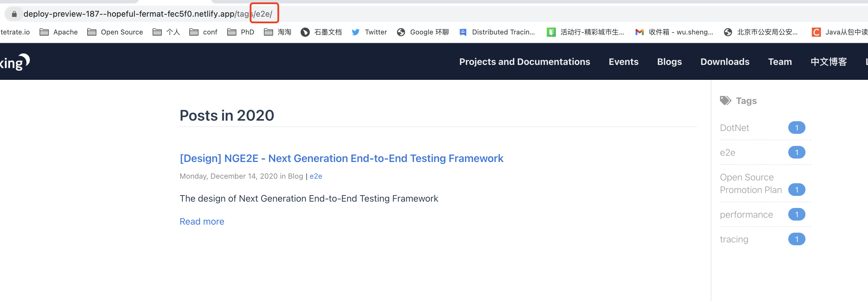Go to the Events page
The image size is (868, 301).
tap(623, 62)
